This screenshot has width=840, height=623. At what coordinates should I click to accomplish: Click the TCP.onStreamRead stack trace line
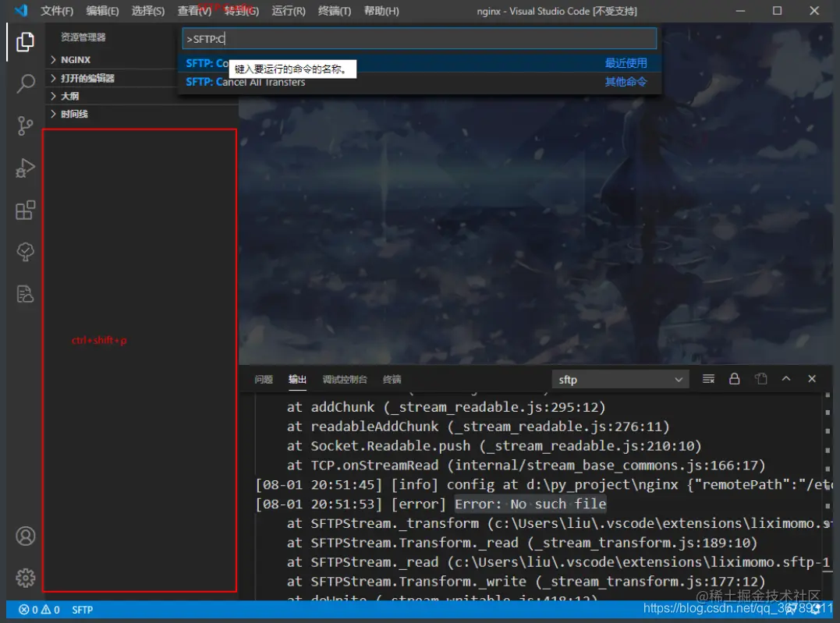pos(526,465)
